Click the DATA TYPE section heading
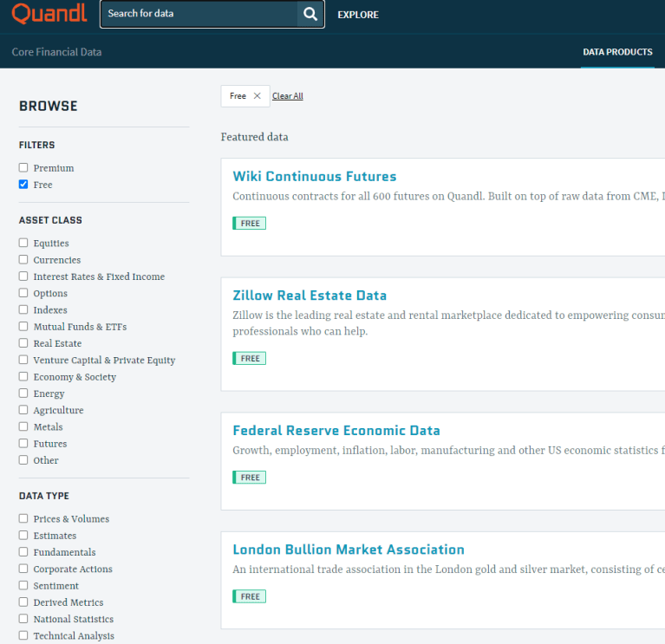This screenshot has width=665, height=644. tap(44, 496)
